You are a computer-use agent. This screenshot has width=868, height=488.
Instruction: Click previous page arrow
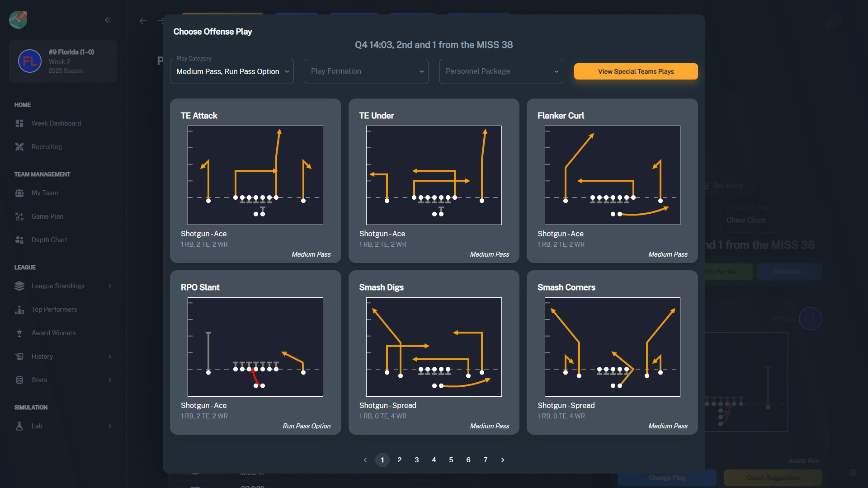click(365, 460)
